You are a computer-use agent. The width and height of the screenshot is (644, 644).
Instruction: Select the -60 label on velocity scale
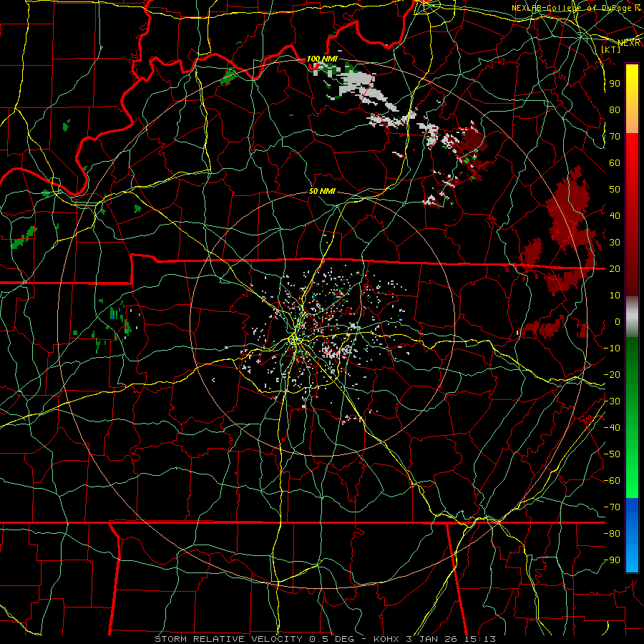click(x=612, y=481)
